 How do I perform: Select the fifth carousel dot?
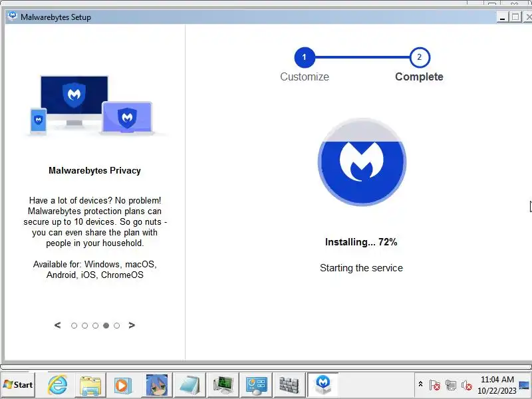coord(117,326)
